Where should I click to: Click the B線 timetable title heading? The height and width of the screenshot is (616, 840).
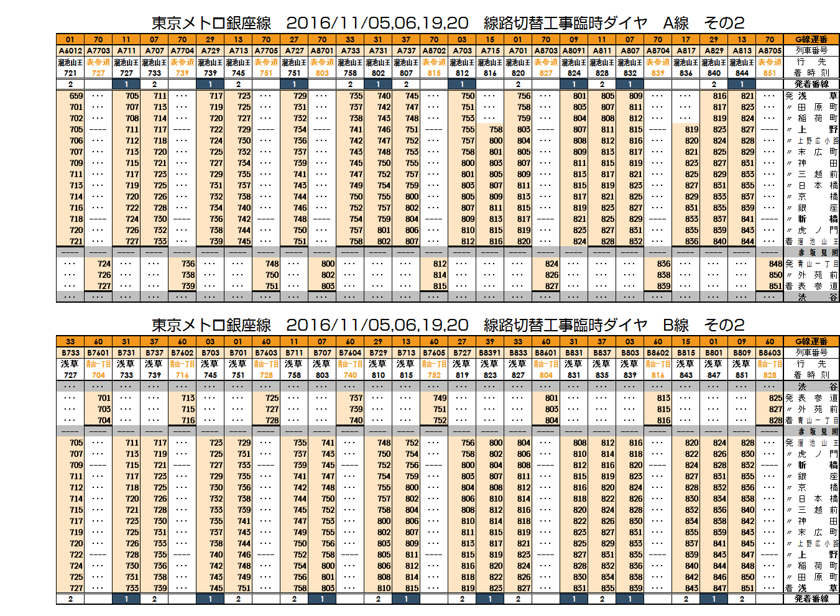(448, 325)
